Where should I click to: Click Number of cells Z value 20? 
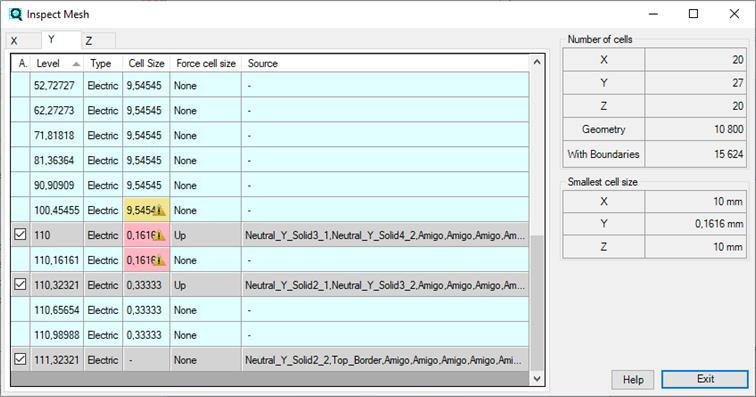coord(695,106)
